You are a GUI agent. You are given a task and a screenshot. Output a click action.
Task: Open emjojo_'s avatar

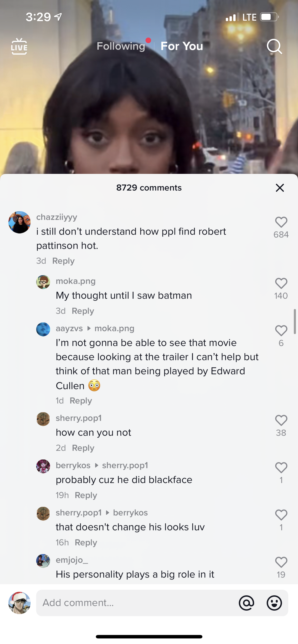tap(43, 561)
